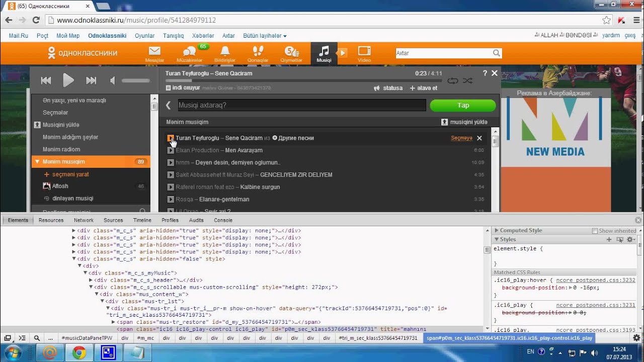Open 'dinləyən musiqi' sidebar item
This screenshot has width=644, height=362.
tap(72, 198)
